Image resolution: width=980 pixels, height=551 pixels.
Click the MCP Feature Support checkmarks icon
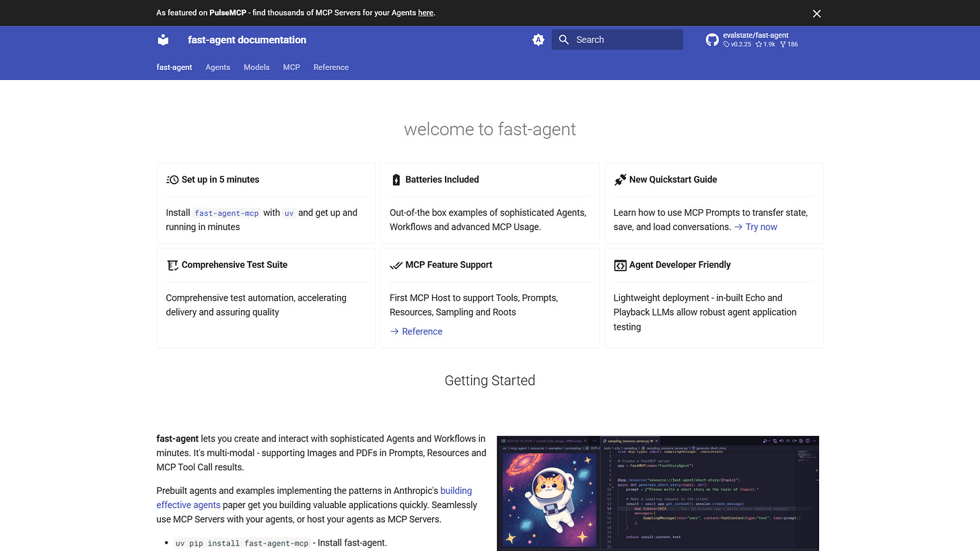[396, 265]
